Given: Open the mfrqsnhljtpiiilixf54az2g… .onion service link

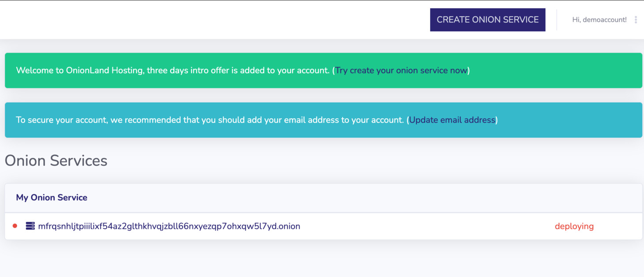Looking at the screenshot, I should [169, 226].
